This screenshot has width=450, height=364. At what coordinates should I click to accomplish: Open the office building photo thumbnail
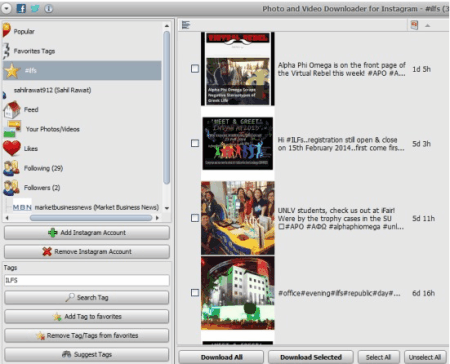click(x=238, y=293)
